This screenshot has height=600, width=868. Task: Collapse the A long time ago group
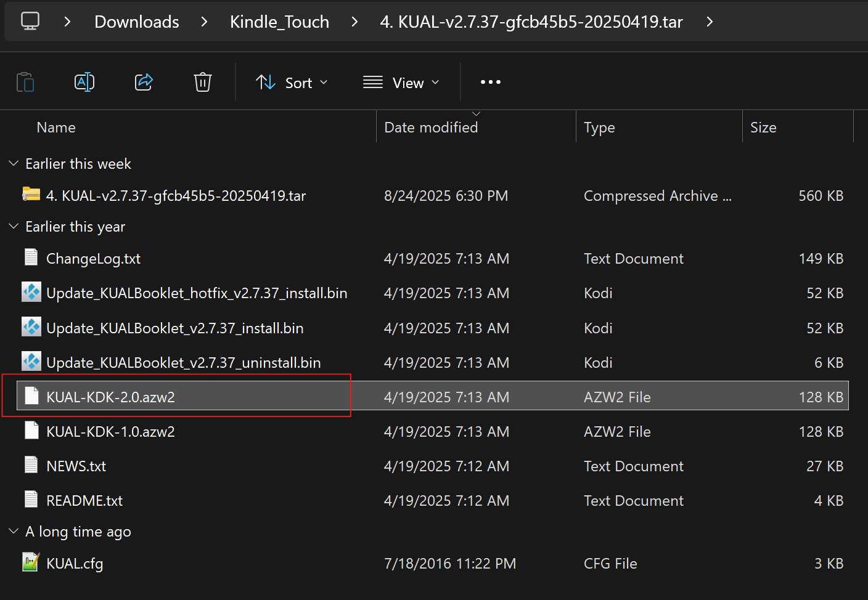tap(14, 531)
